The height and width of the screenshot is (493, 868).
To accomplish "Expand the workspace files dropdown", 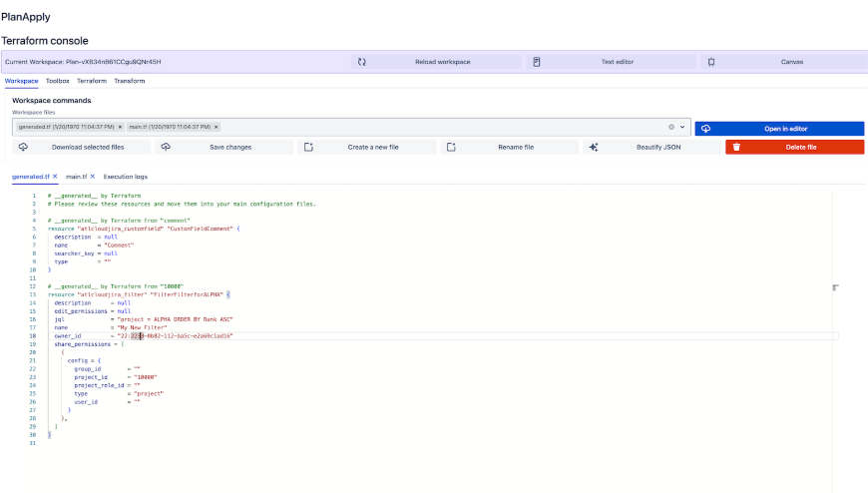I will 682,127.
